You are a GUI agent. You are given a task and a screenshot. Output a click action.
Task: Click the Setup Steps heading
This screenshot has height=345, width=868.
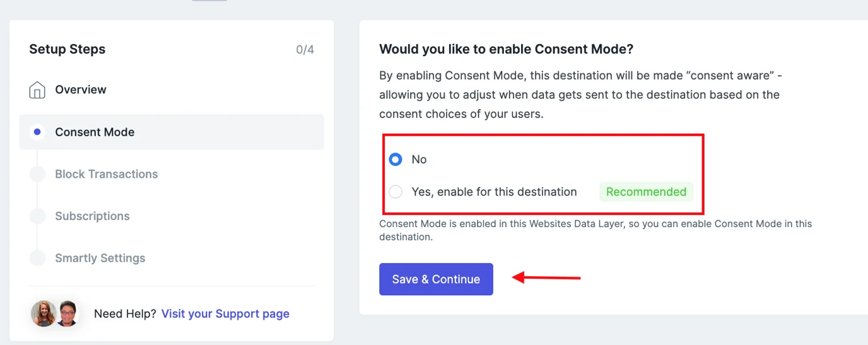click(x=67, y=49)
